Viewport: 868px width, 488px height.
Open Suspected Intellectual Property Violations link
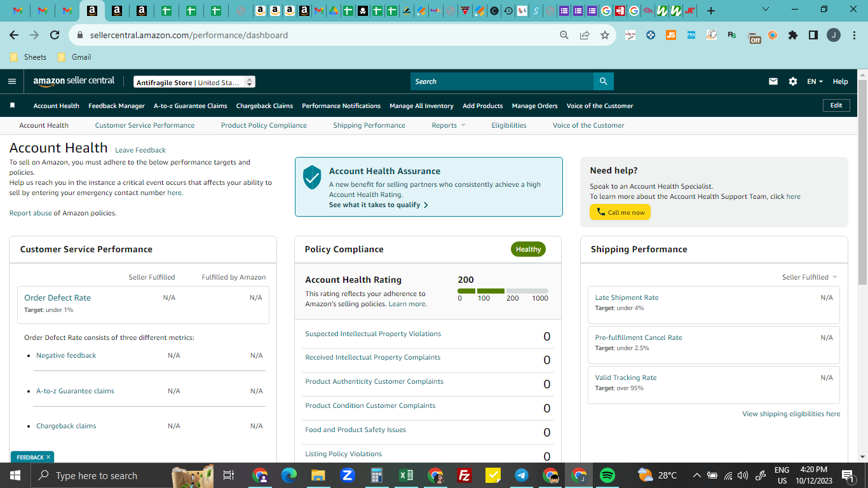[373, 334]
